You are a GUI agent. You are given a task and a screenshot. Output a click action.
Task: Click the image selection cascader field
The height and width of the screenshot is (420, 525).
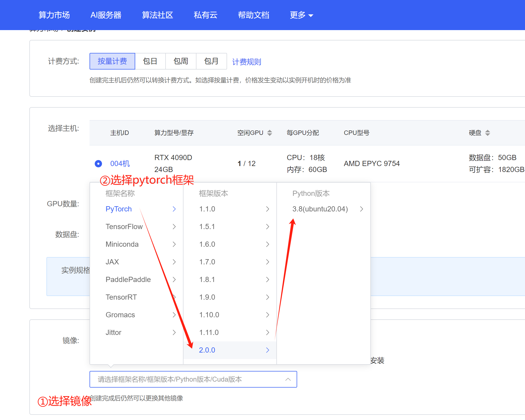coord(193,379)
